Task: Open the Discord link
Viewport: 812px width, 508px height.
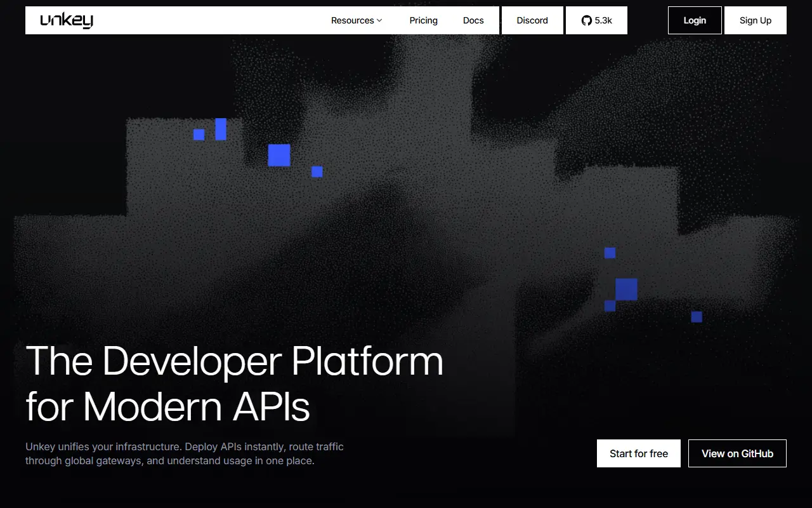Action: click(532, 20)
